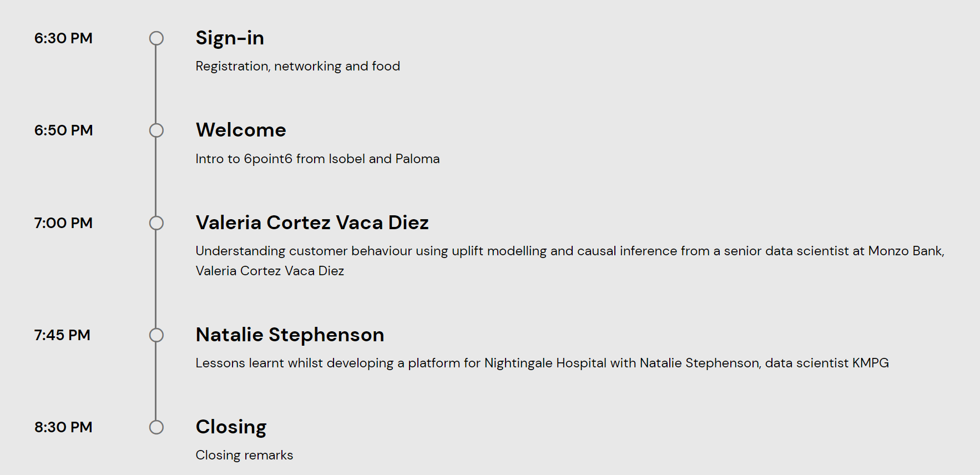
Task: Click the 'Closing remarks' text
Action: (244, 456)
